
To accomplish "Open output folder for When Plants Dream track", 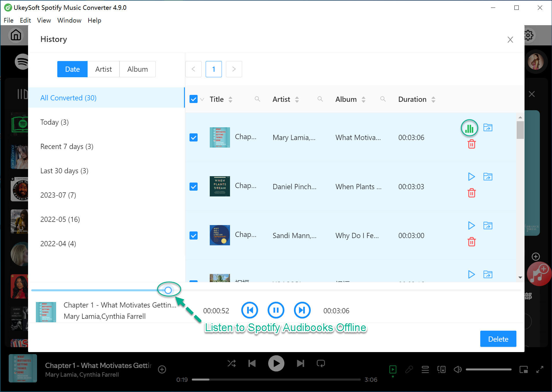I will [488, 176].
